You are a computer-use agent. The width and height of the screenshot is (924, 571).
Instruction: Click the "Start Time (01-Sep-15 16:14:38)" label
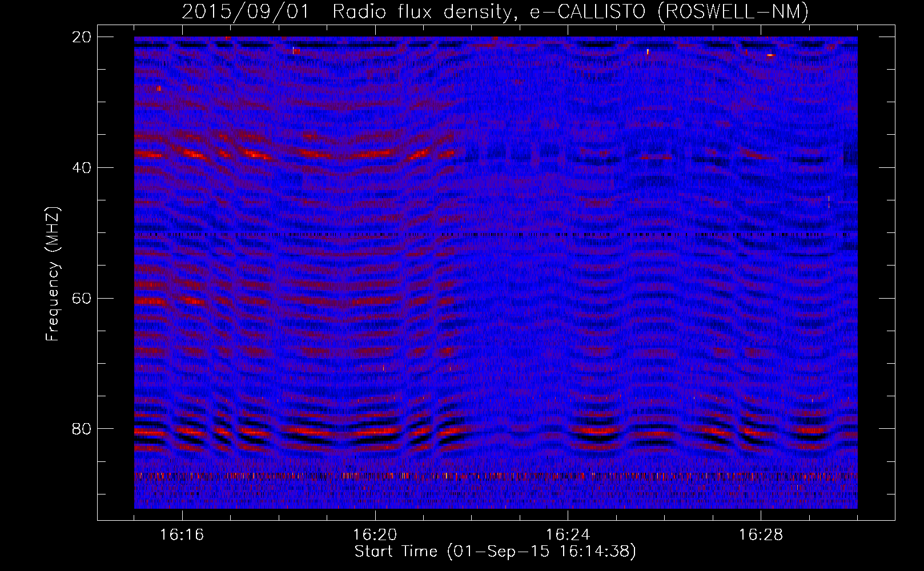pyautogui.click(x=495, y=552)
